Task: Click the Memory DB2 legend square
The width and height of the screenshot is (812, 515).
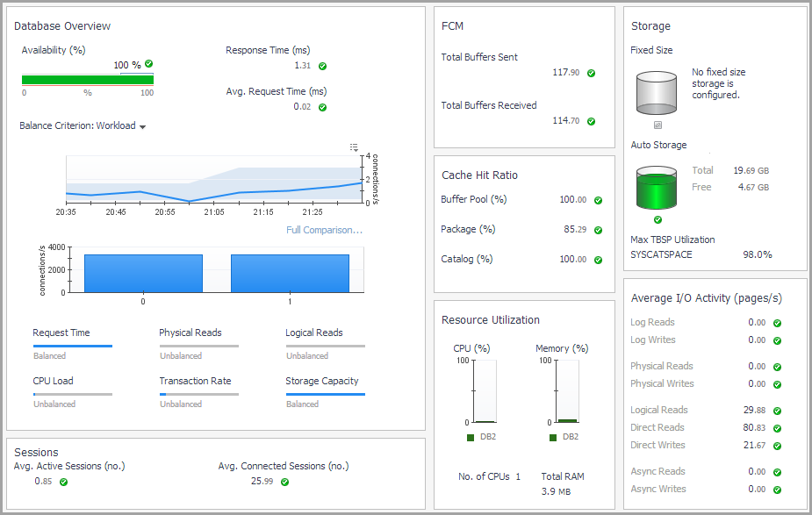Action: [553, 437]
